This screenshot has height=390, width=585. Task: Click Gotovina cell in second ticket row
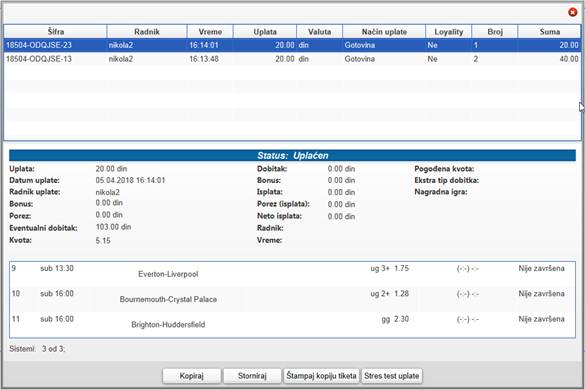(x=360, y=59)
